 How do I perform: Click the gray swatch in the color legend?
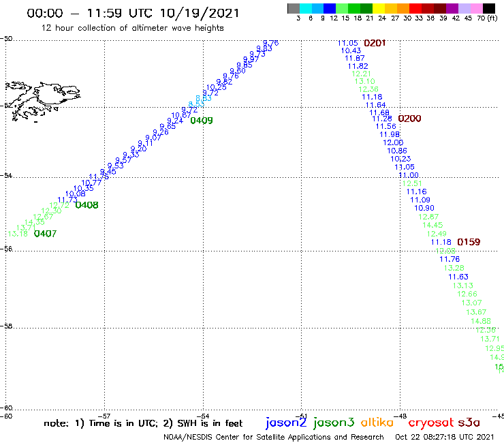pos(294,8)
